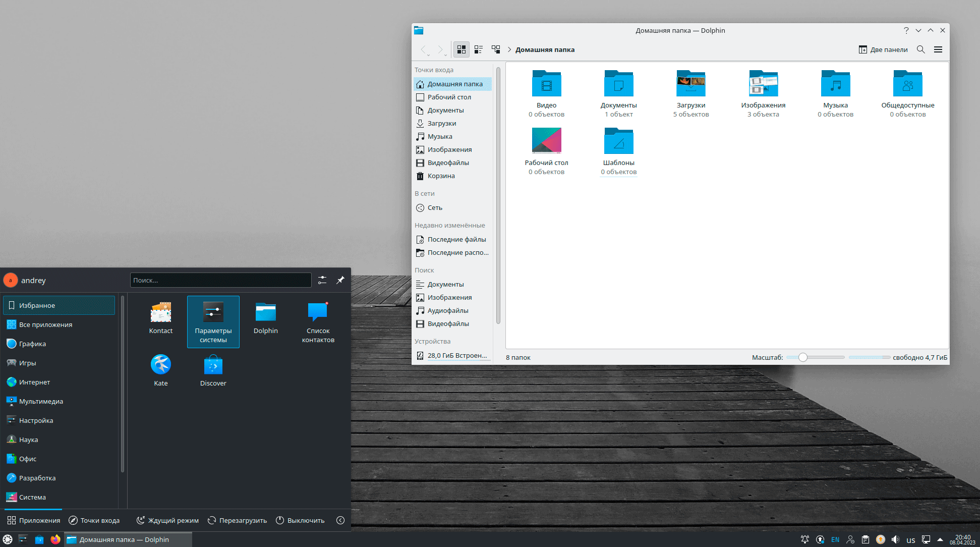Viewport: 980px width, 547px height.
Task: Expand the path breadcrumb chevron
Action: tap(509, 49)
